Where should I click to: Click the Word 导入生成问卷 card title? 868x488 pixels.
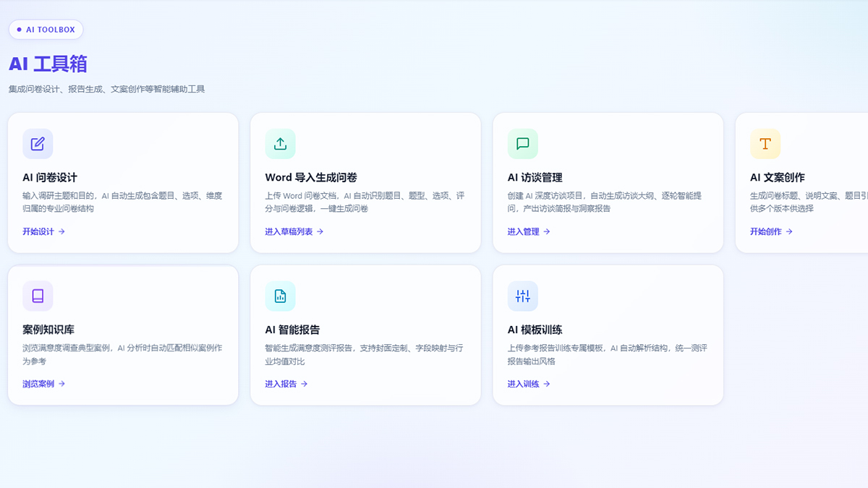311,178
